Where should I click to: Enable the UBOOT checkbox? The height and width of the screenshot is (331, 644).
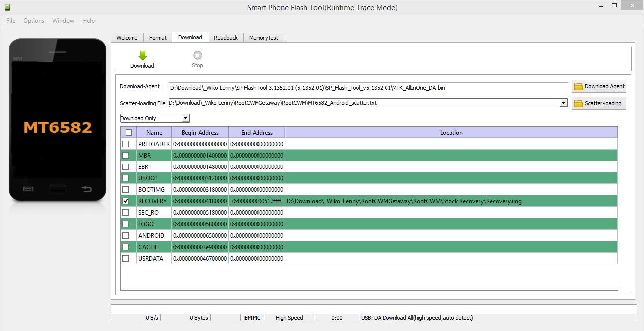click(126, 178)
